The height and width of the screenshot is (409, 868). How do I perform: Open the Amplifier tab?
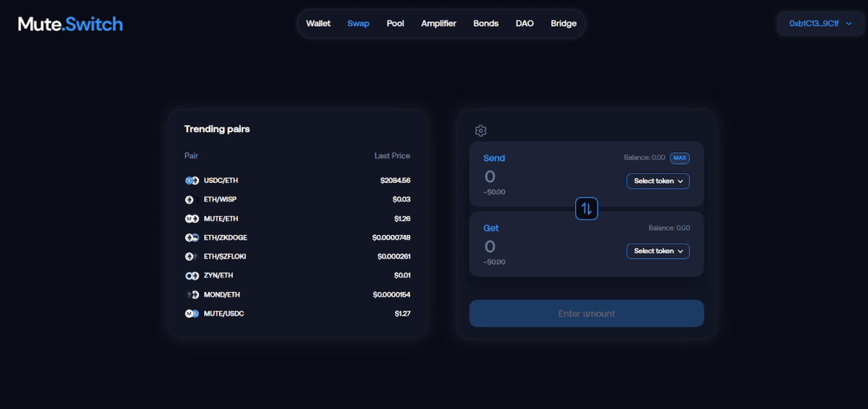tap(439, 23)
